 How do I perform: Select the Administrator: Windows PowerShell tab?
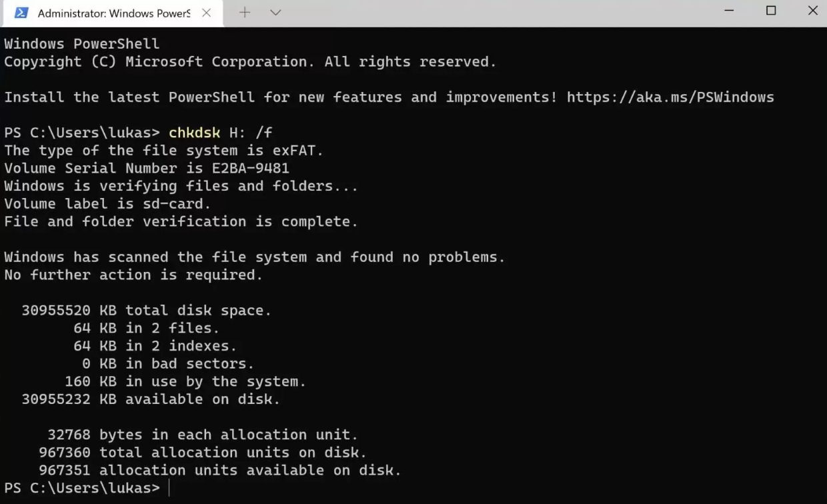[113, 13]
